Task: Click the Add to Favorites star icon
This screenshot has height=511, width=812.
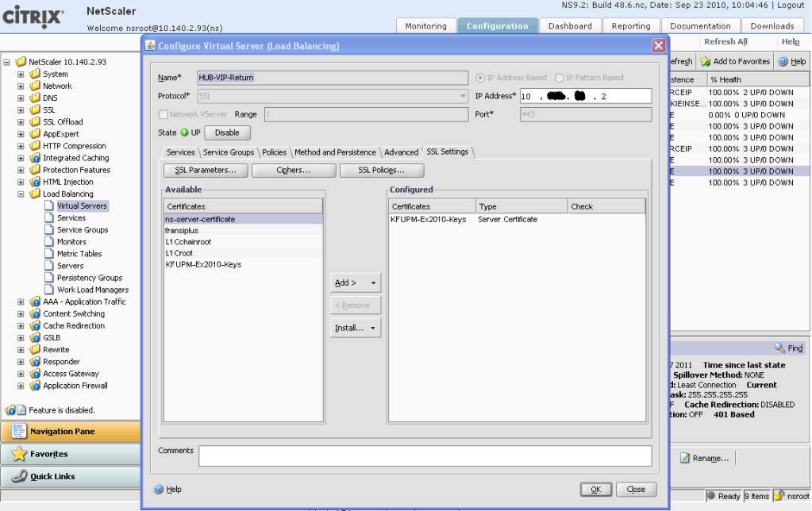Action: [x=706, y=61]
